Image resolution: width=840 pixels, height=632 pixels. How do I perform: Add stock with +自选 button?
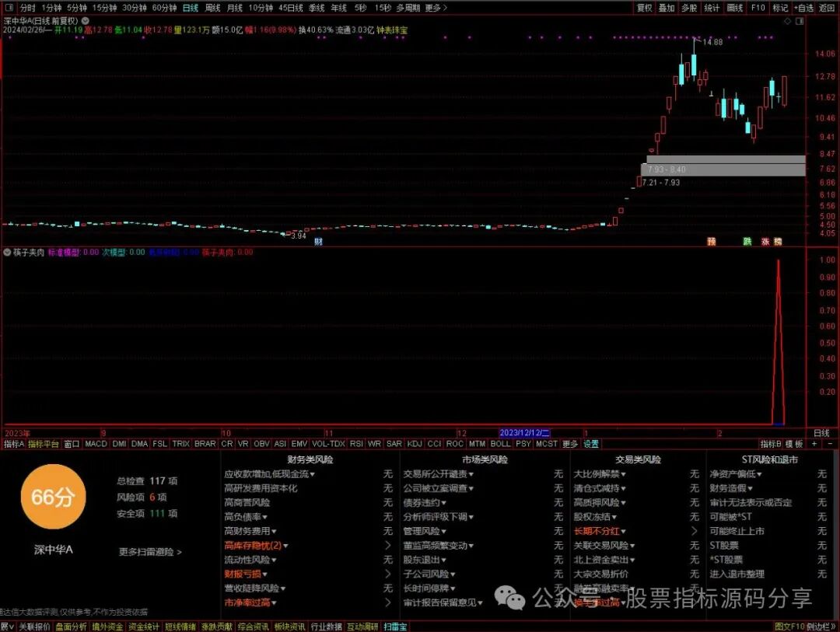coord(803,8)
